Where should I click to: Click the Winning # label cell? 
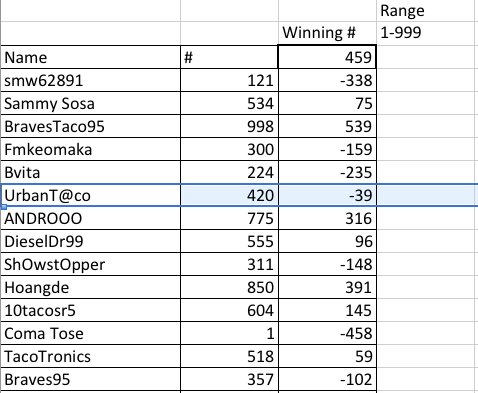(x=327, y=33)
